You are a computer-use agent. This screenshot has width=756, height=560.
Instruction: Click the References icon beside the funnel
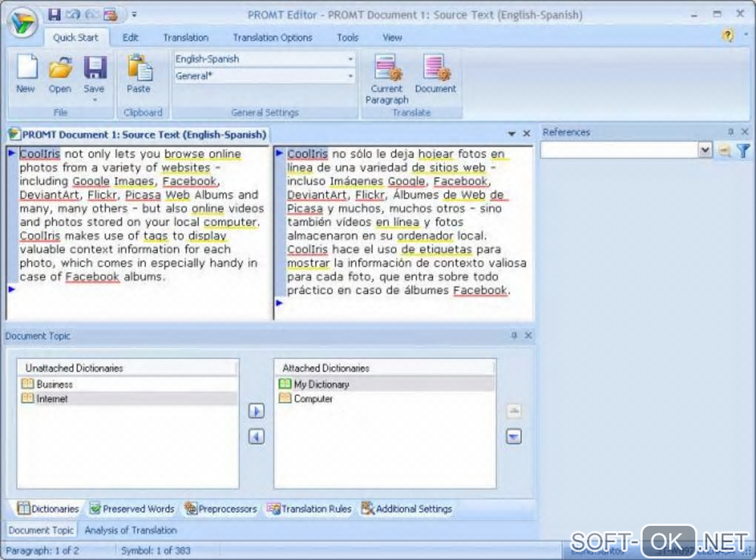click(x=724, y=151)
